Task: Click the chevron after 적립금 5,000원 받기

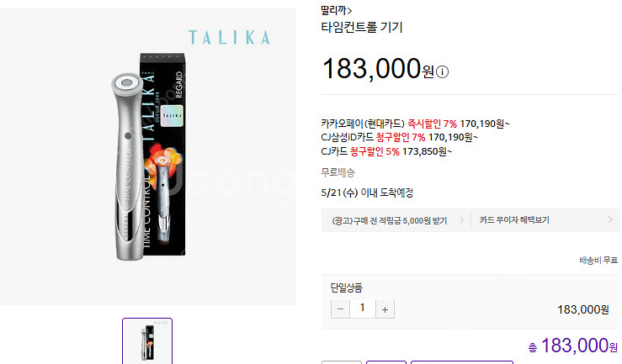Action: 461,219
